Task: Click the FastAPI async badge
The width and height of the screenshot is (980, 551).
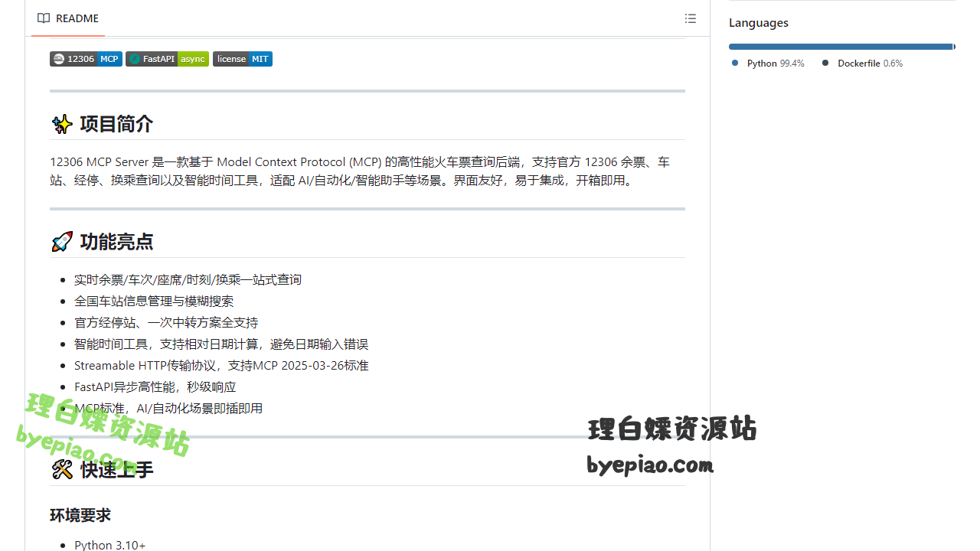Action: pyautogui.click(x=167, y=59)
